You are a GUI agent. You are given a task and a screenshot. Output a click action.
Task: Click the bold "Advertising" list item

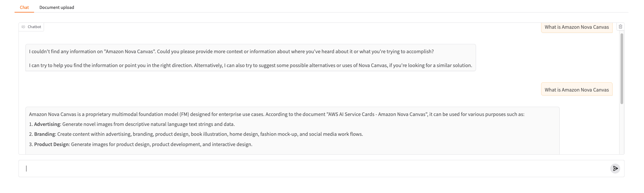click(47, 124)
